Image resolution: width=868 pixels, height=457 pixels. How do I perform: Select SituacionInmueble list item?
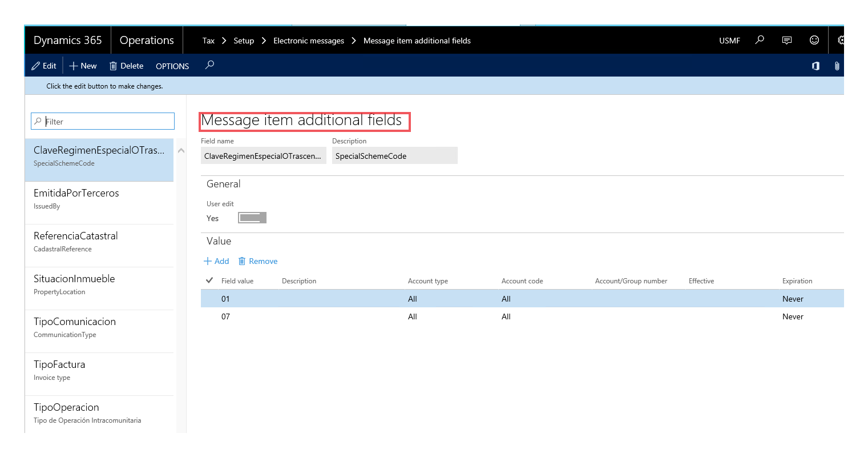(x=99, y=288)
